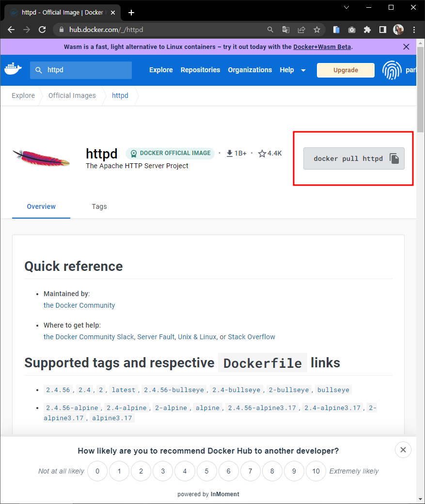
Task: Click the camera screenshot extension icon
Action: tap(352, 30)
